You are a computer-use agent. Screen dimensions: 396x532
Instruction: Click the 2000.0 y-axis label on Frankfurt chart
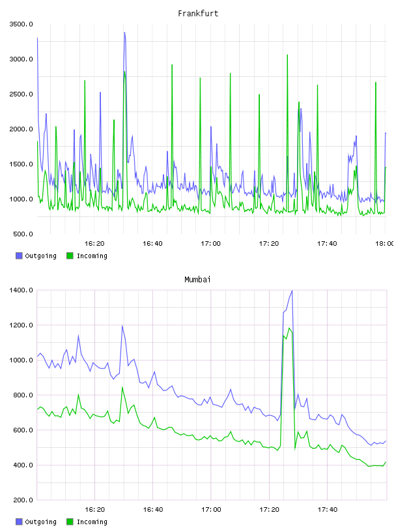[21, 129]
